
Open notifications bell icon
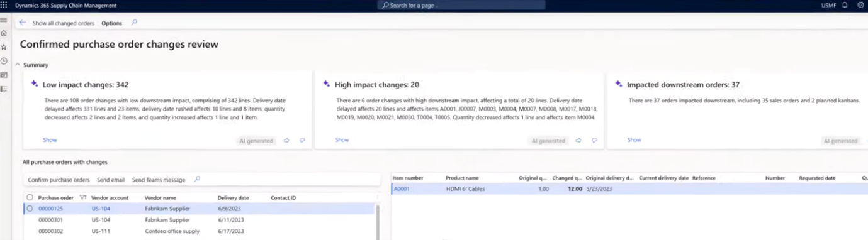point(845,5)
